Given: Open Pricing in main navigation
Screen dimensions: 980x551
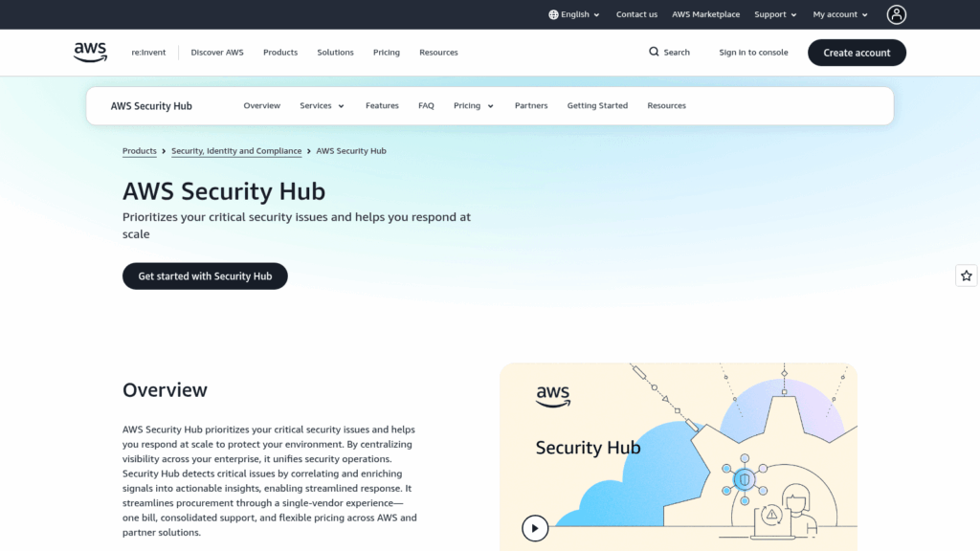Looking at the screenshot, I should click(387, 53).
